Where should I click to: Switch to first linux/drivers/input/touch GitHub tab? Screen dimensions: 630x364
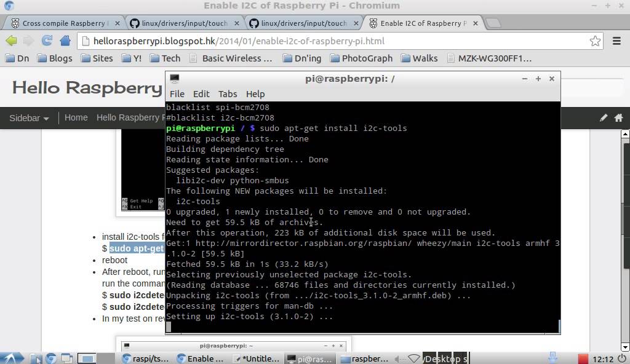pyautogui.click(x=184, y=23)
